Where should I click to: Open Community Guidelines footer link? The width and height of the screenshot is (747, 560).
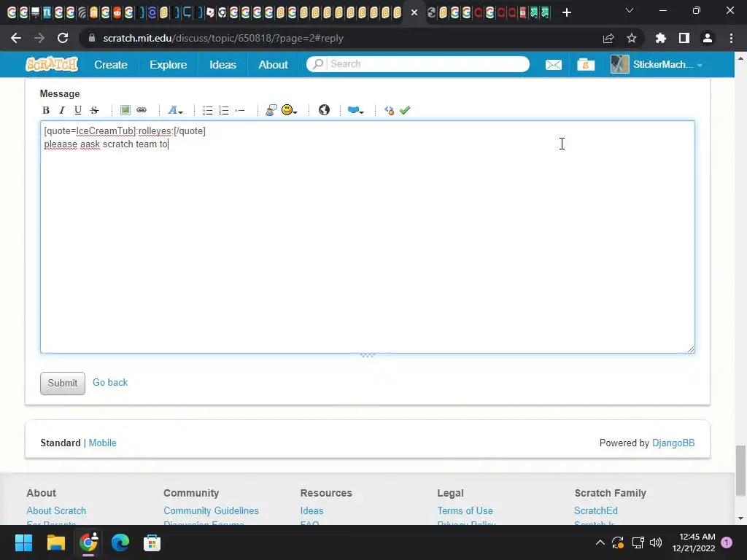coord(211,510)
